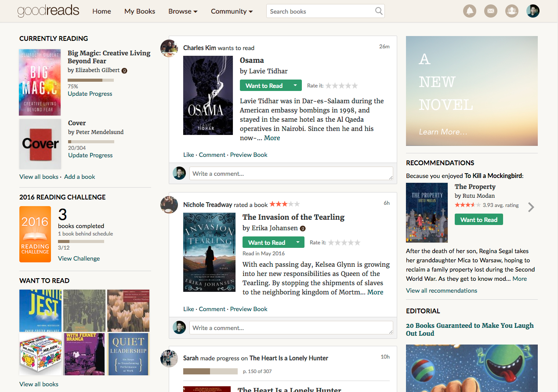
Task: Click the Write a comment field under Osama
Action: (x=291, y=173)
